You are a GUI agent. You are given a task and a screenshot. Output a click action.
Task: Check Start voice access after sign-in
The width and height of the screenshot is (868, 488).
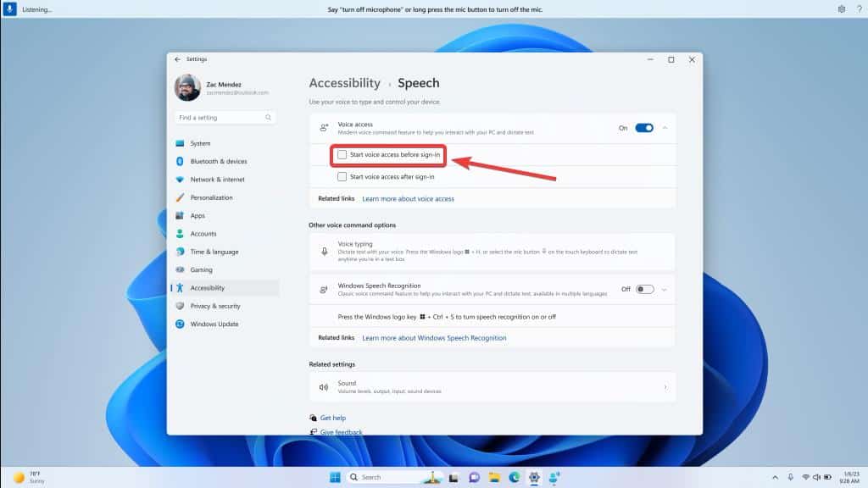[342, 176]
